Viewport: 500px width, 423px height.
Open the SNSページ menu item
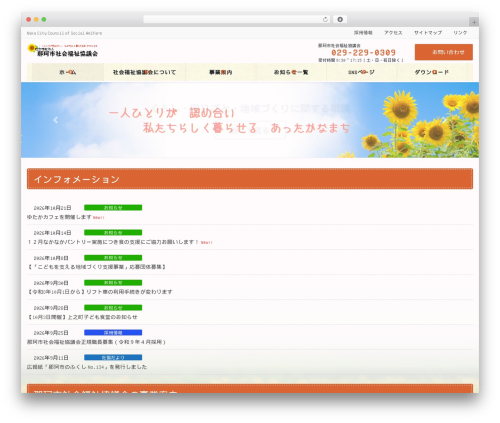[361, 72]
